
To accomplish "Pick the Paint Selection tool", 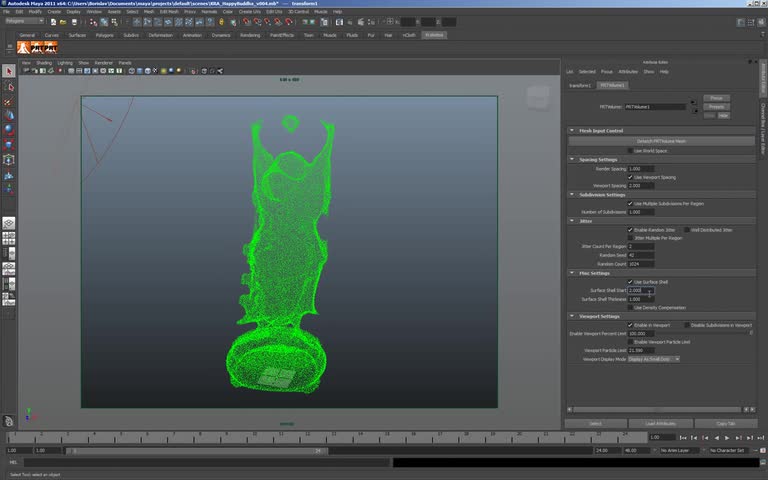I will (x=9, y=101).
